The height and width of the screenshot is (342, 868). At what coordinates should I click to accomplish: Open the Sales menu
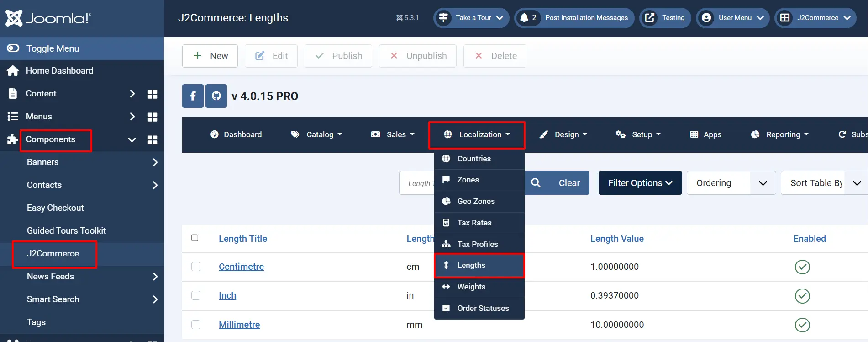point(393,134)
